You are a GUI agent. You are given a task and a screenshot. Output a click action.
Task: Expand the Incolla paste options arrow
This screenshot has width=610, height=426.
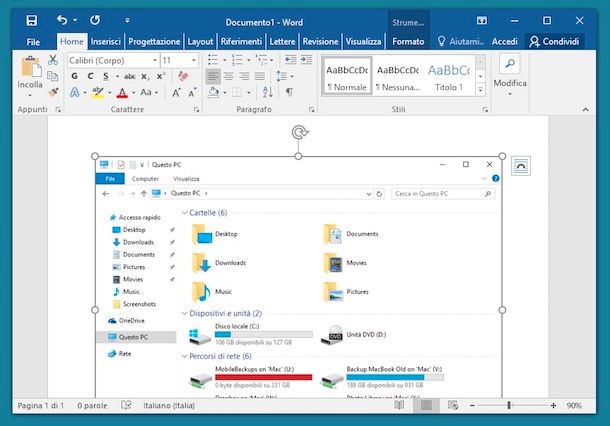tap(30, 95)
